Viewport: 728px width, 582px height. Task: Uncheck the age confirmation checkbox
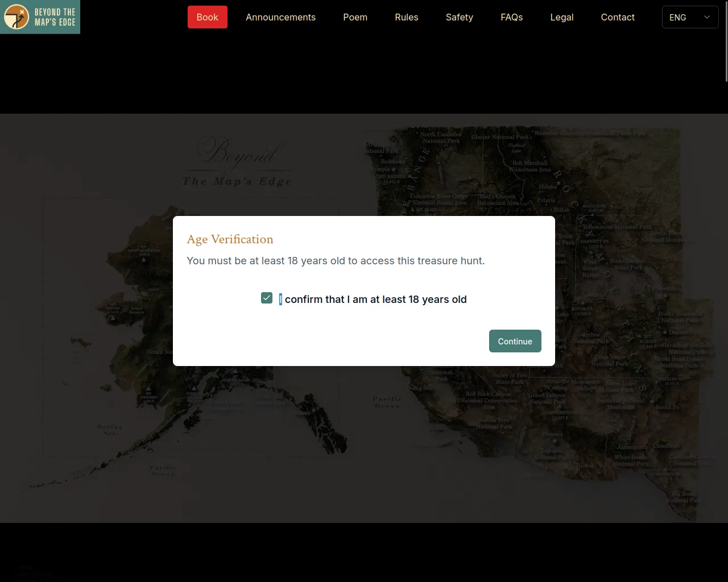(267, 298)
